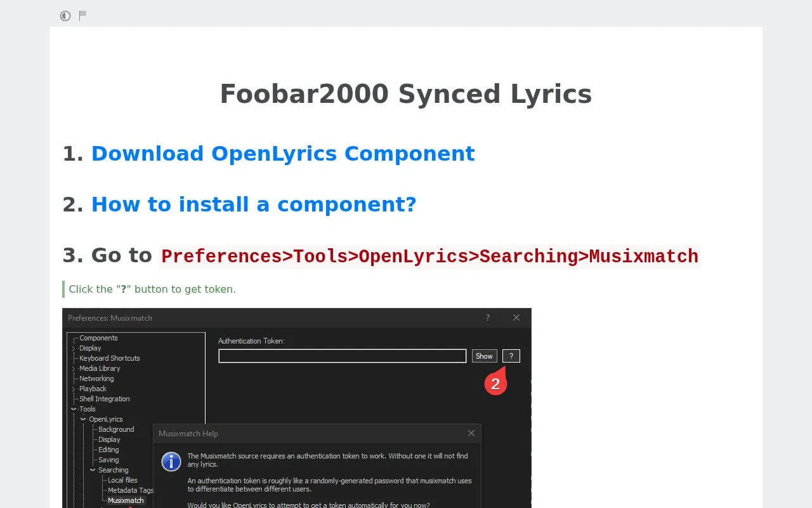The height and width of the screenshot is (508, 812).
Task: Click the ? button to get token
Action: coord(511,356)
